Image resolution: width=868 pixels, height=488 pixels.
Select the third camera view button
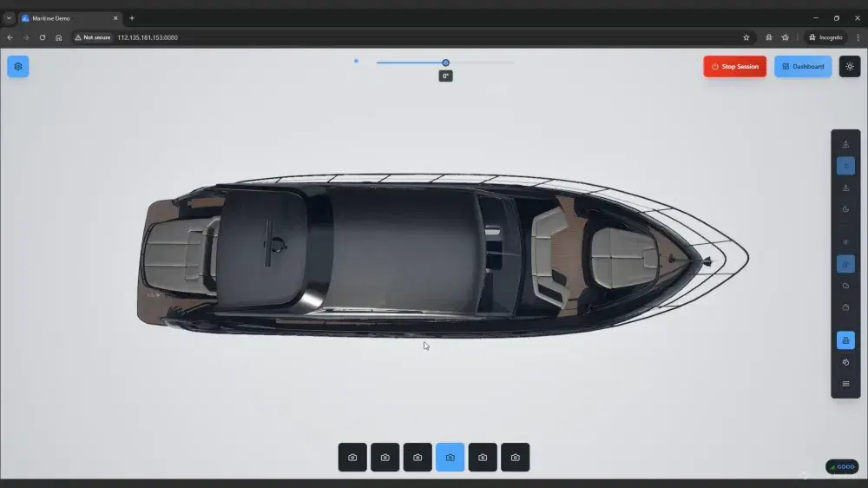[418, 458]
